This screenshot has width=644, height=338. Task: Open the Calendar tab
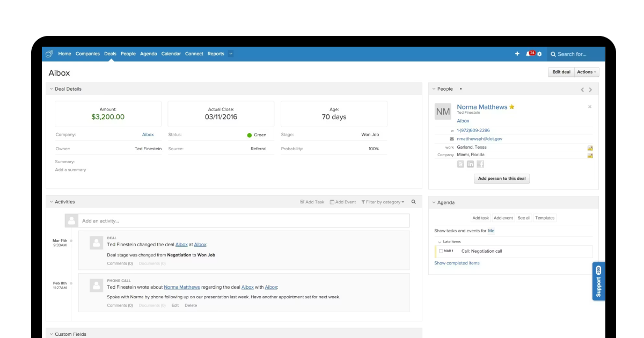[x=171, y=54]
